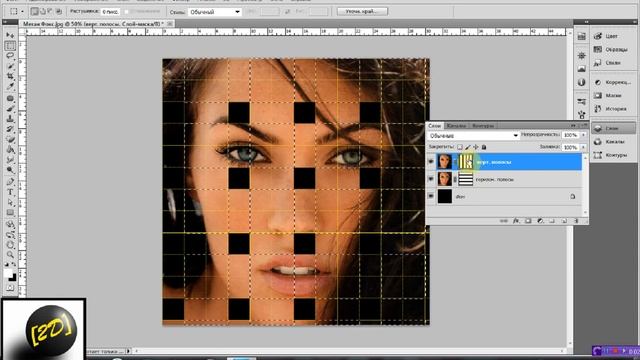Toggle the anti-aliasing checkbox in options bar
The height and width of the screenshot is (360, 640).
pyautogui.click(x=127, y=12)
